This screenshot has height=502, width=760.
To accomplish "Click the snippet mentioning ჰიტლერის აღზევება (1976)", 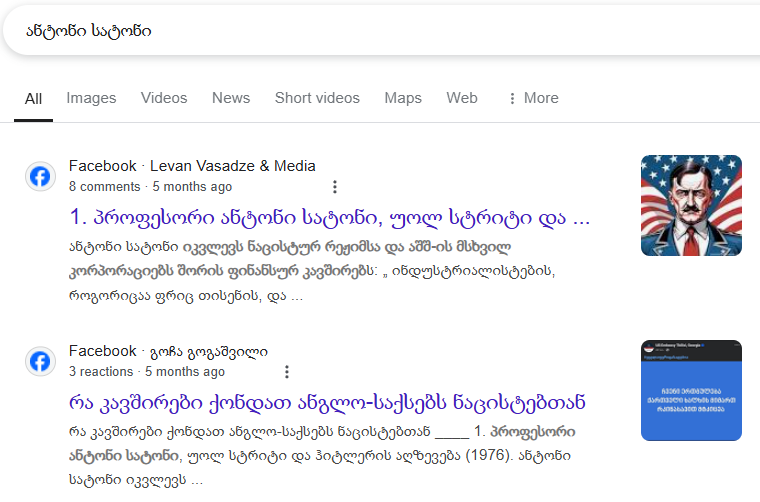I will [x=322, y=456].
